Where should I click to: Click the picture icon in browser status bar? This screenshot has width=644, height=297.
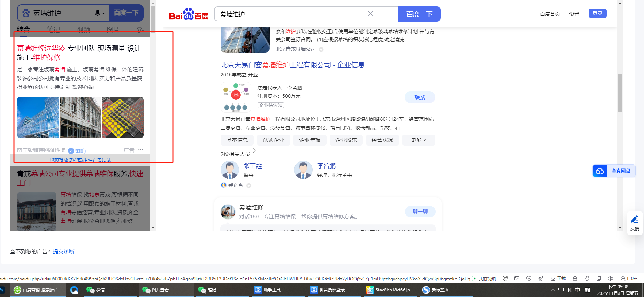[517, 279]
